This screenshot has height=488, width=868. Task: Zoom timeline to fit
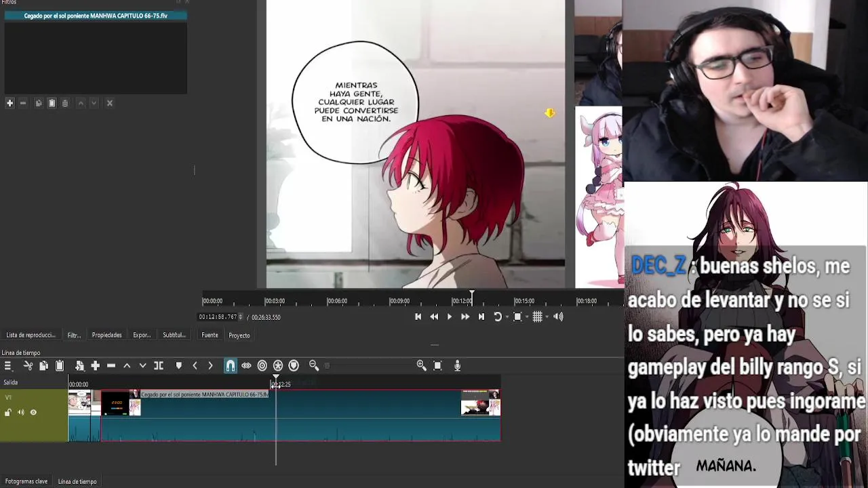pos(437,365)
